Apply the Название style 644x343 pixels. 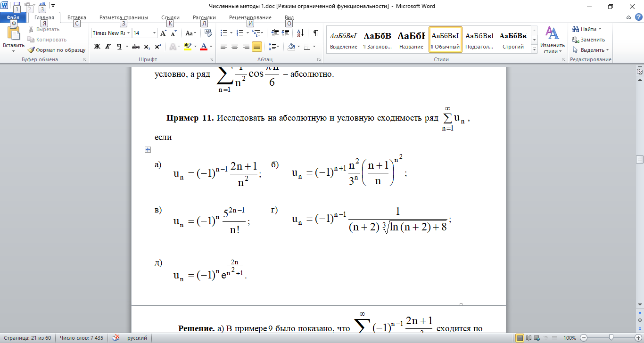(411, 40)
